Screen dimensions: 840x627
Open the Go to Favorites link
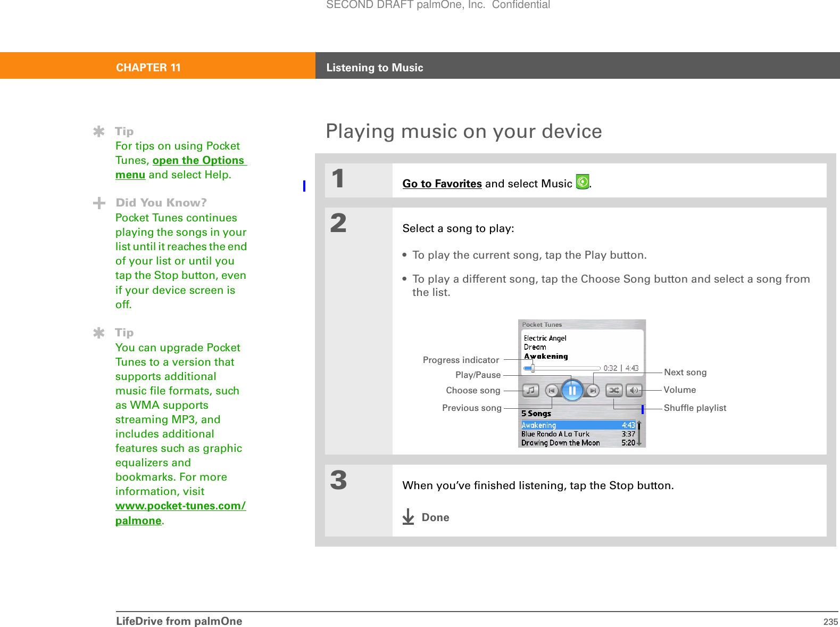[x=442, y=184]
